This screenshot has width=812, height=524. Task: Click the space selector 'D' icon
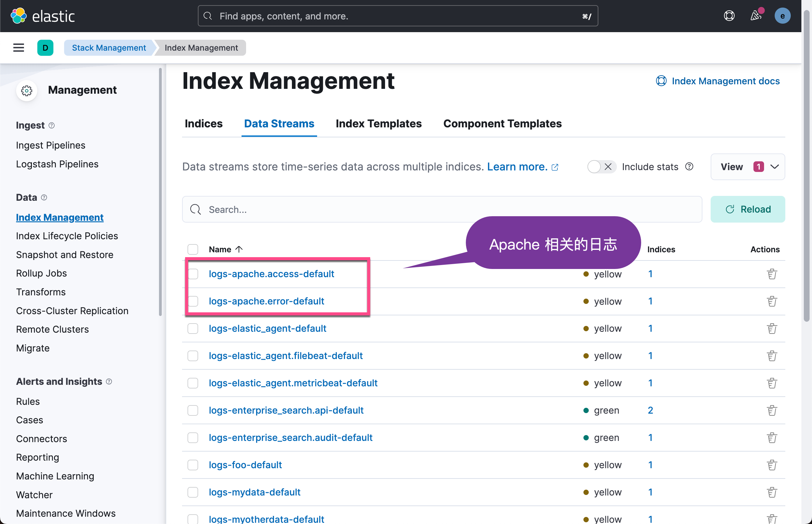click(x=45, y=48)
